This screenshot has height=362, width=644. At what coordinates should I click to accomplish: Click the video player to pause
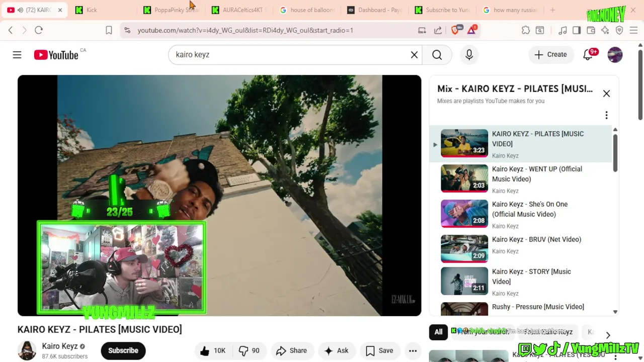pyautogui.click(x=219, y=196)
